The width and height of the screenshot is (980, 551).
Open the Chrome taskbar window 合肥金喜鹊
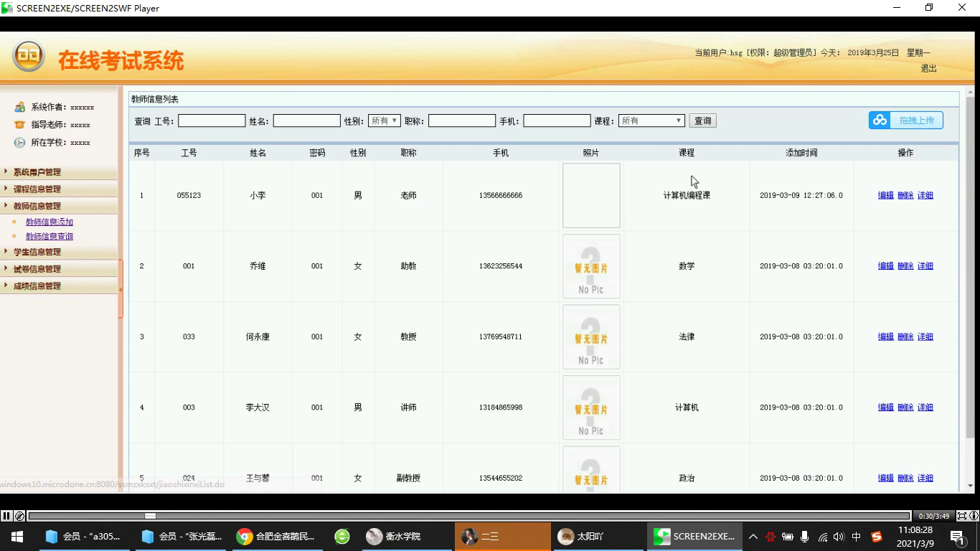coord(275,537)
